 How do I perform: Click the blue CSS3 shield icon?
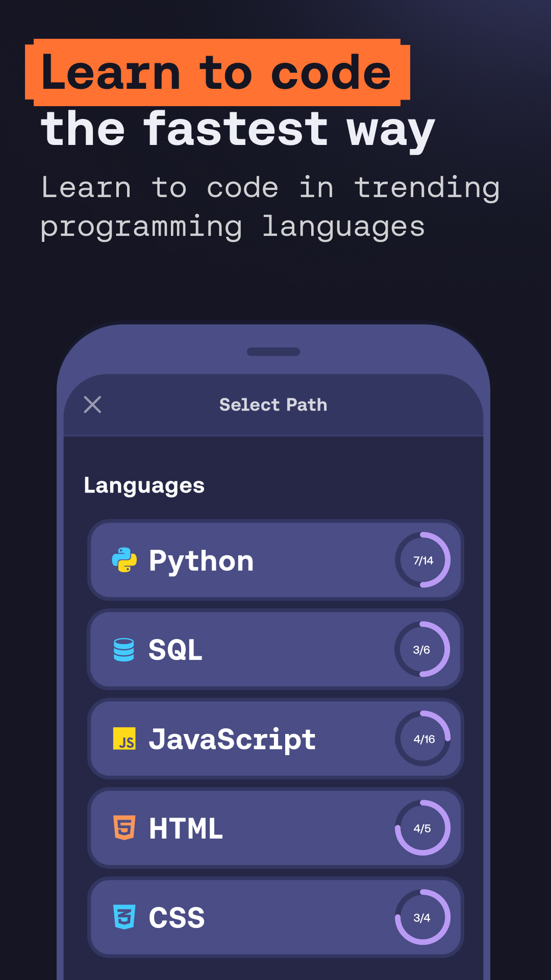click(124, 917)
